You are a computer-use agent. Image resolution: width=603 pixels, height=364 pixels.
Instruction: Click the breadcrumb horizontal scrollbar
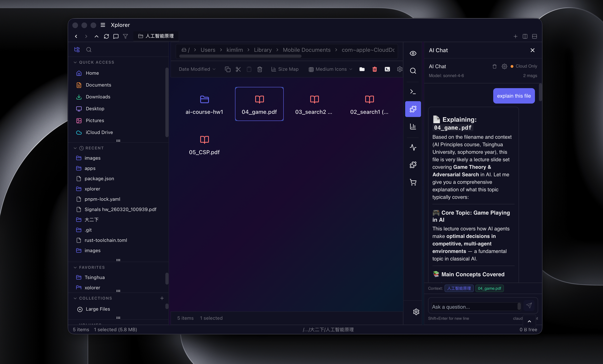240,57
